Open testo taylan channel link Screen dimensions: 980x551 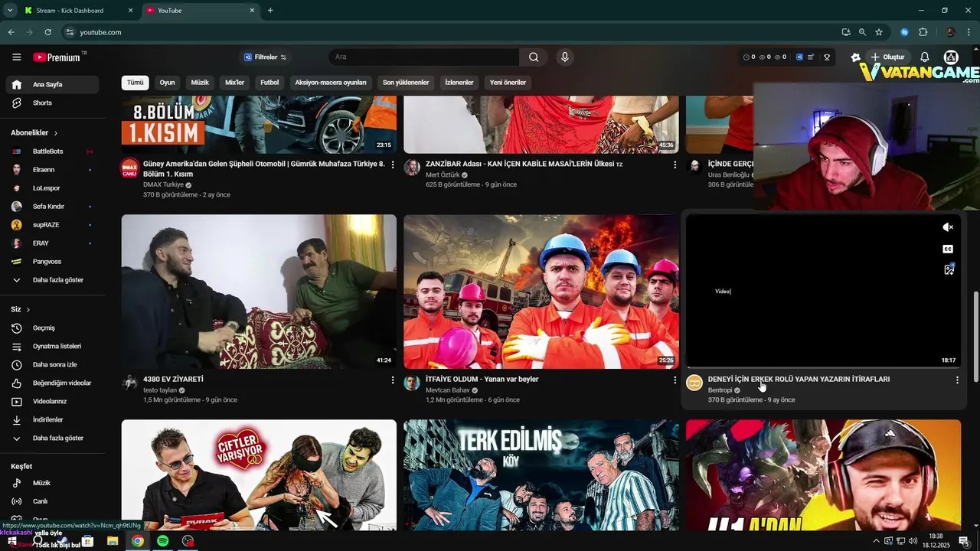click(x=160, y=390)
